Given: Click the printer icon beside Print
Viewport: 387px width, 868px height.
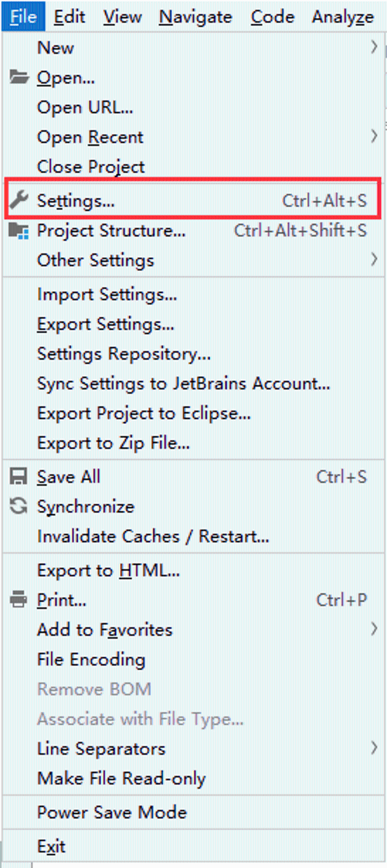Looking at the screenshot, I should click(x=19, y=599).
